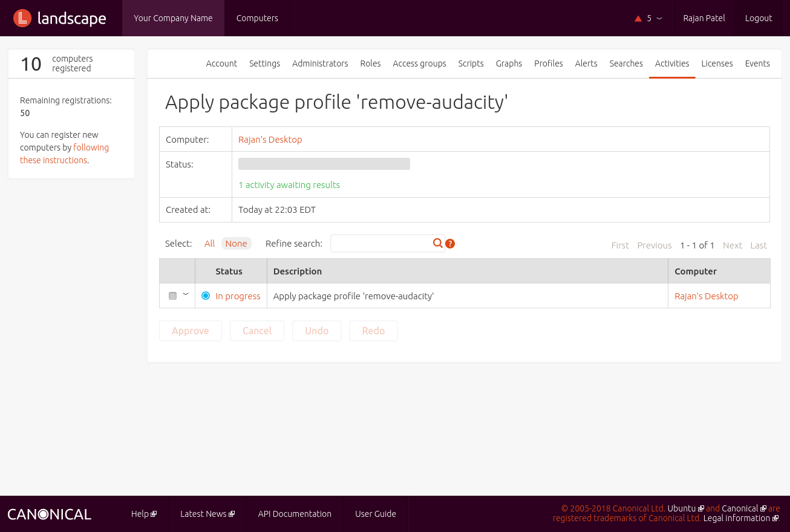790x532 pixels.
Task: Click the None selection link
Action: (236, 244)
